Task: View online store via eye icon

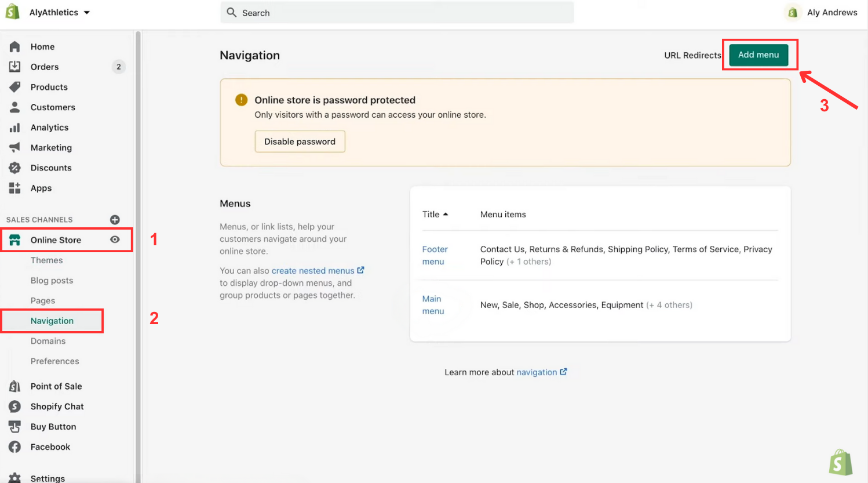Action: tap(115, 239)
